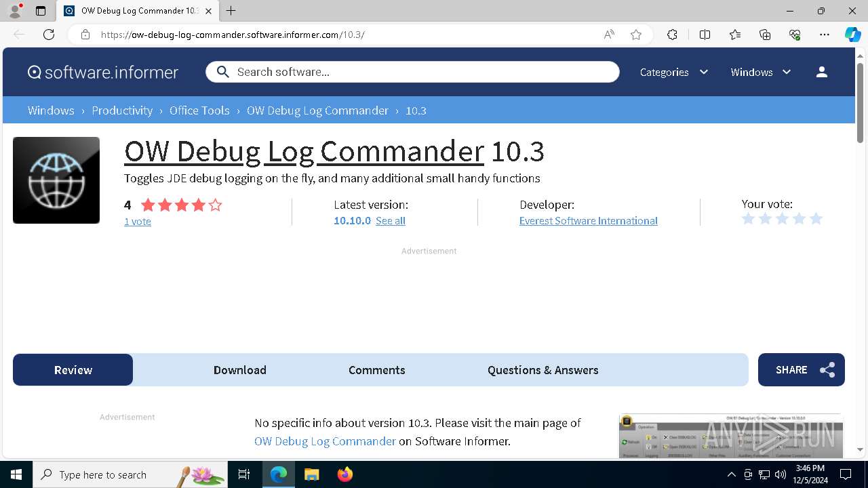Screen dimensions: 868x488
Task: Rate four stars in Your vote
Action: (799, 218)
